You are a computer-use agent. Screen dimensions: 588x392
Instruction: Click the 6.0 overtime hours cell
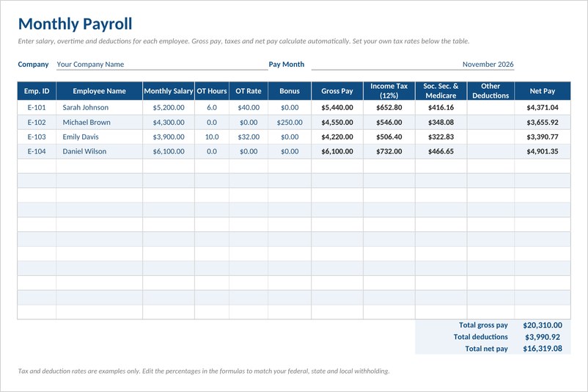(x=212, y=107)
